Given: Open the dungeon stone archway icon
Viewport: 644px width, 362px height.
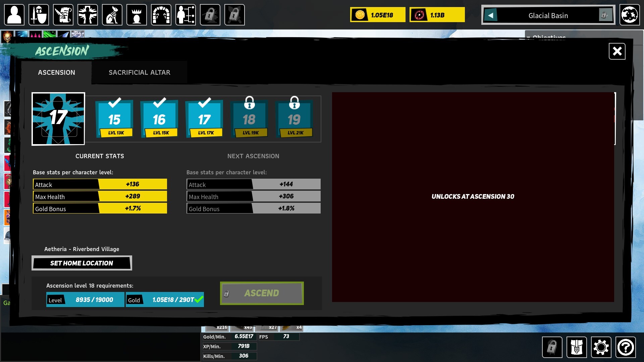Looking at the screenshot, I should pyautogui.click(x=161, y=15).
